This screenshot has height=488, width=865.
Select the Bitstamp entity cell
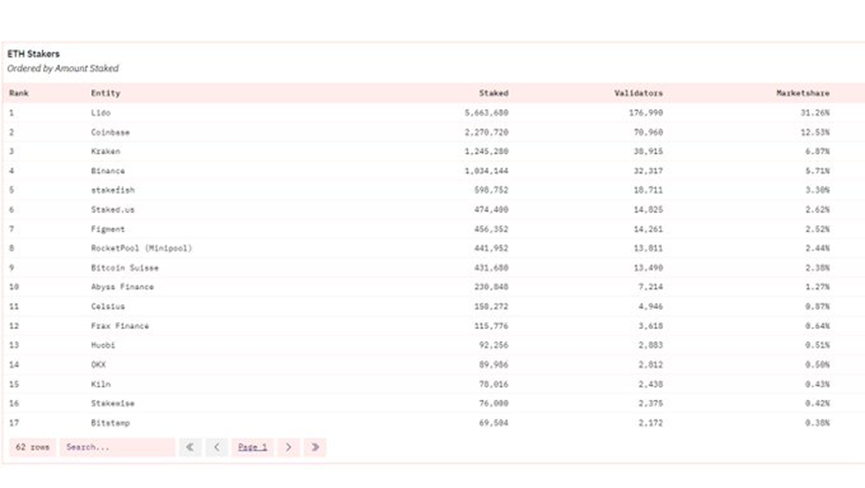click(x=110, y=423)
